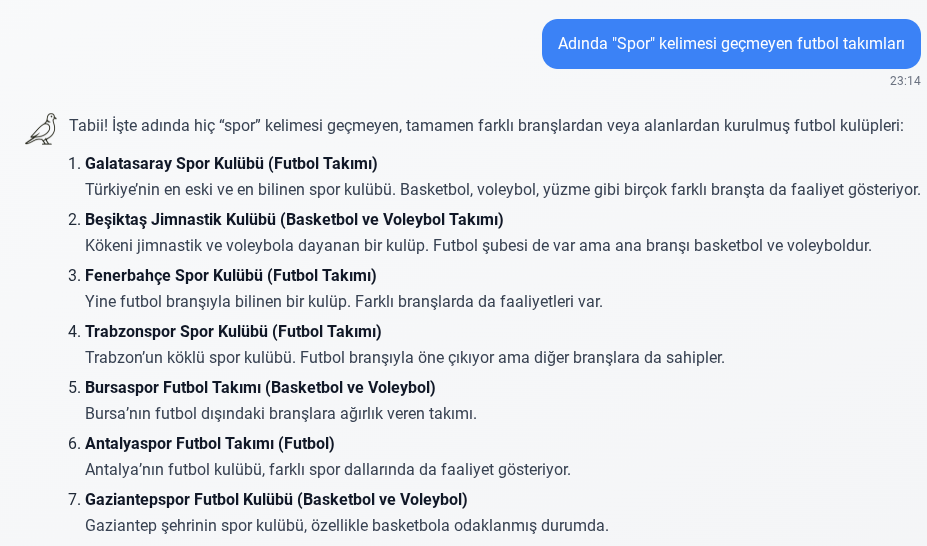Click the 23:14 message timestamp
Viewport: 927px width, 546px height.
[x=904, y=81]
